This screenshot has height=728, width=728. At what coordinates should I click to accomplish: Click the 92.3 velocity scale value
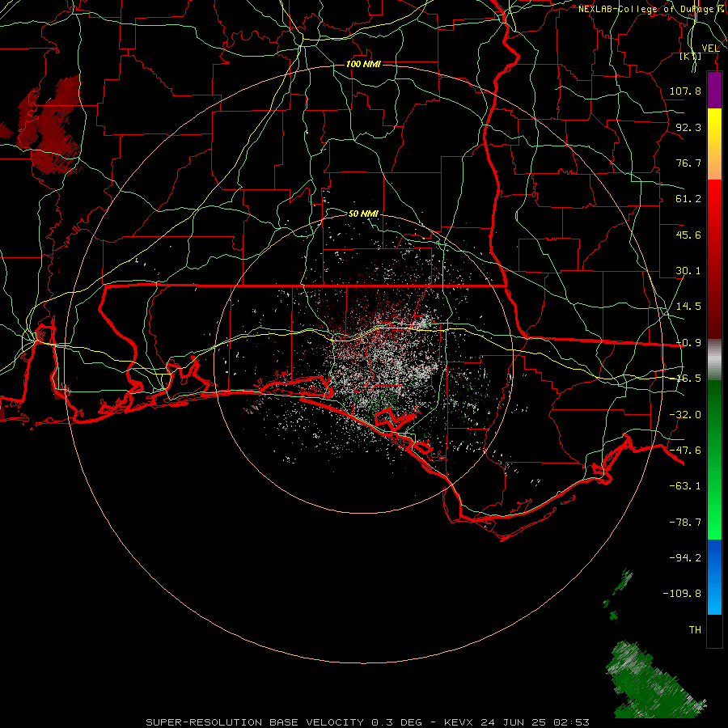pos(688,127)
